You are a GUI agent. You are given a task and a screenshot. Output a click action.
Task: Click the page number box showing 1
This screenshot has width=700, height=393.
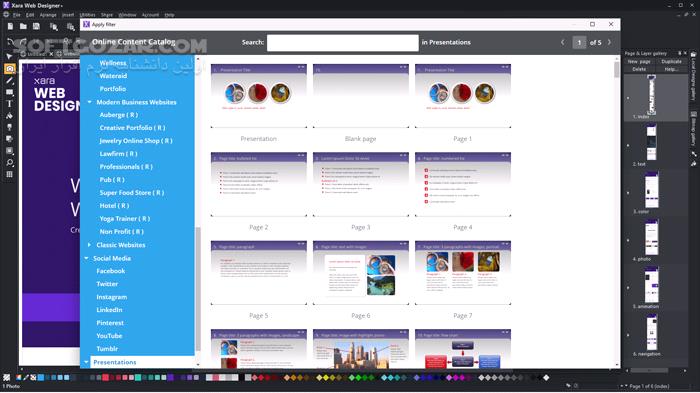579,42
